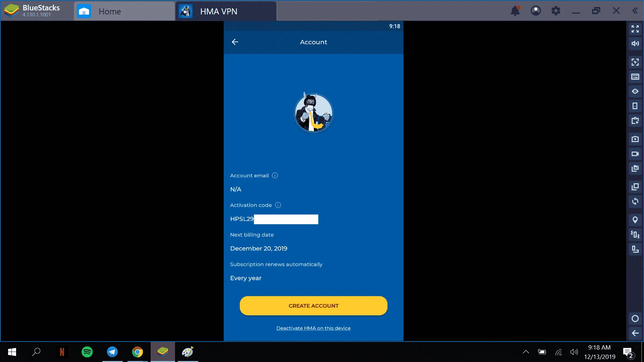Show info about Account email
644x362 pixels.
[275, 175]
